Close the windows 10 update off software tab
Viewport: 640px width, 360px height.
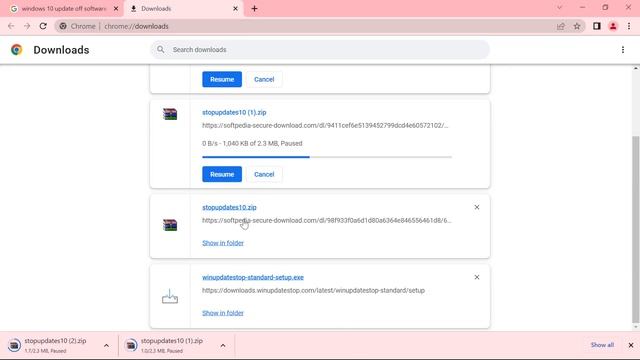(116, 9)
